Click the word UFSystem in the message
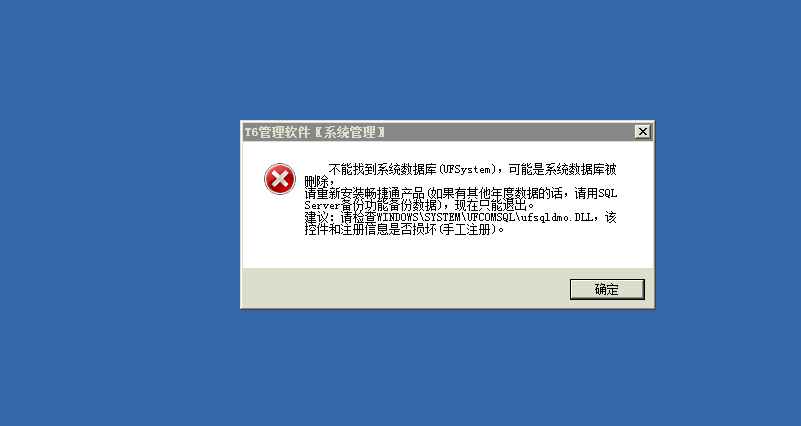The width and height of the screenshot is (801, 426). [468, 169]
